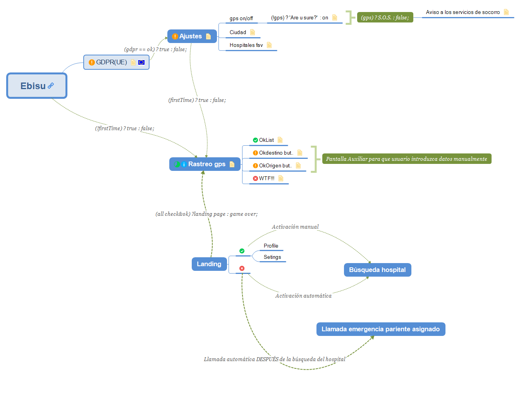
Task: Click the "gps on/off" subtopic
Action: coord(241,18)
